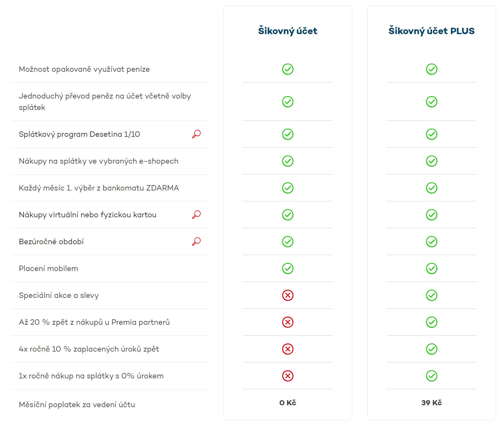This screenshot has width=504, height=428.
Task: Click red cross for 1x ročně nákup row
Action: (x=288, y=376)
